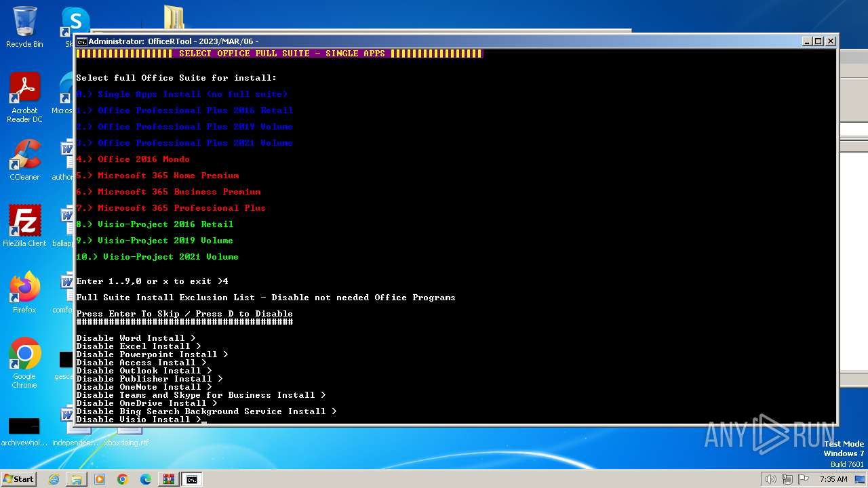Click 'Select full Office Suite for install' heading
Image resolution: width=868 pixels, height=488 pixels.
point(176,78)
